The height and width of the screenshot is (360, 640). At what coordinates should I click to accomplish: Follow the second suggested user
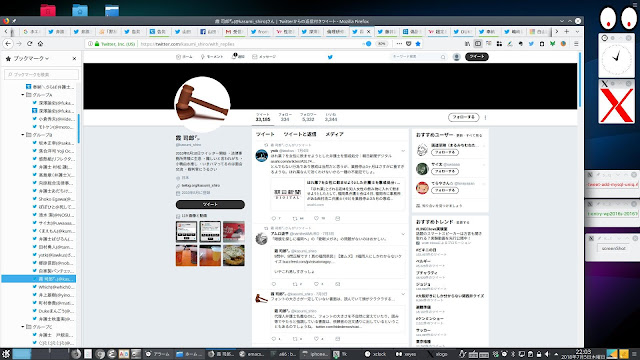pos(445,171)
